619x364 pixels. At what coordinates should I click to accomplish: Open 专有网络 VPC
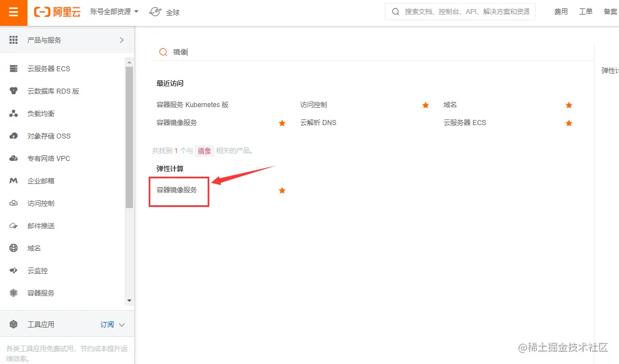49,159
